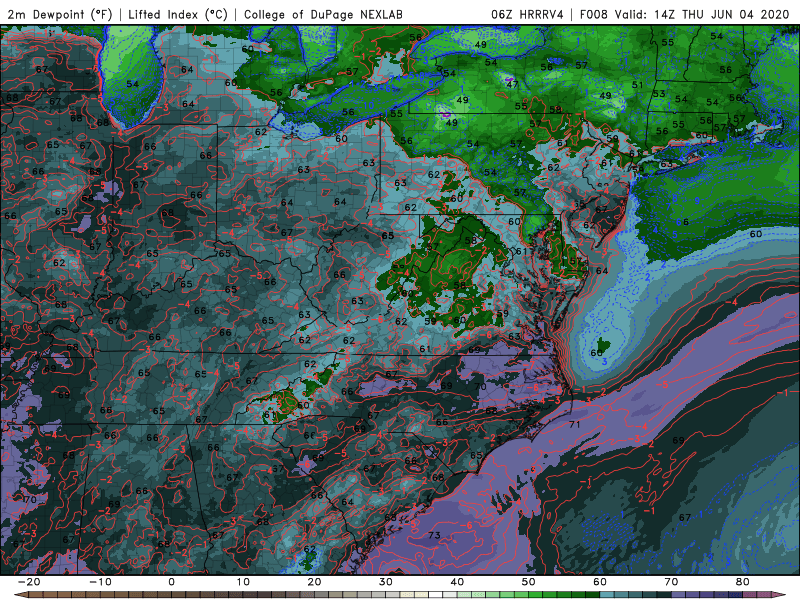Click the "73" dewpoint value on the map
The width and height of the screenshot is (800, 600).
(x=434, y=535)
